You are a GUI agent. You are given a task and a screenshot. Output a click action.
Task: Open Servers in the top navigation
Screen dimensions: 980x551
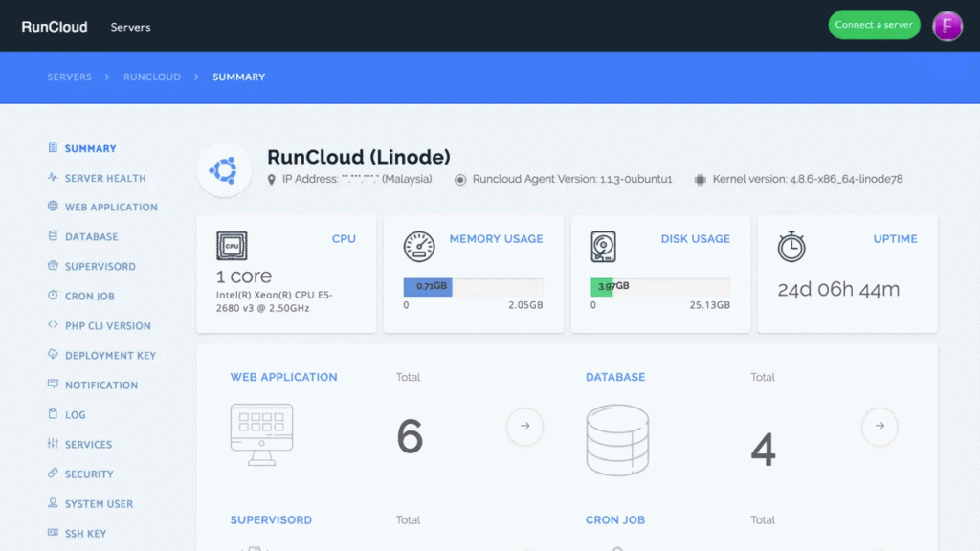click(130, 28)
